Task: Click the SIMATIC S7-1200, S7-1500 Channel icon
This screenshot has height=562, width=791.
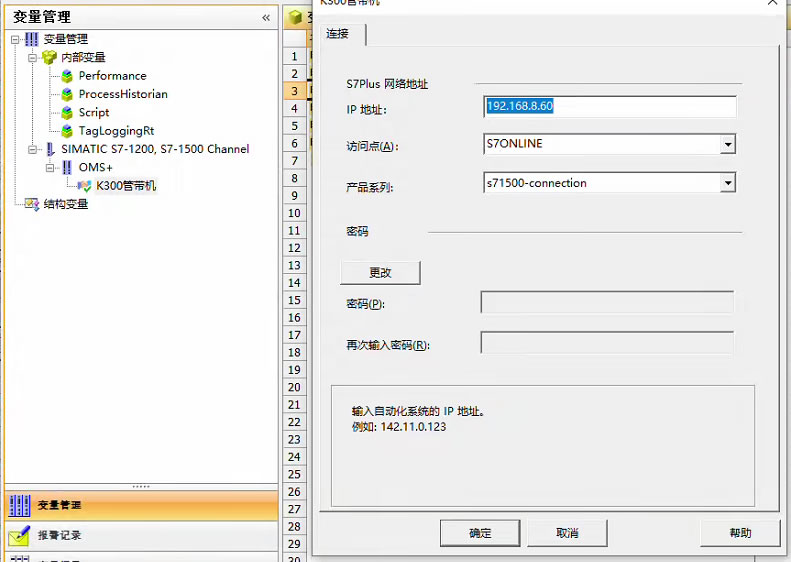Action: click(50, 149)
